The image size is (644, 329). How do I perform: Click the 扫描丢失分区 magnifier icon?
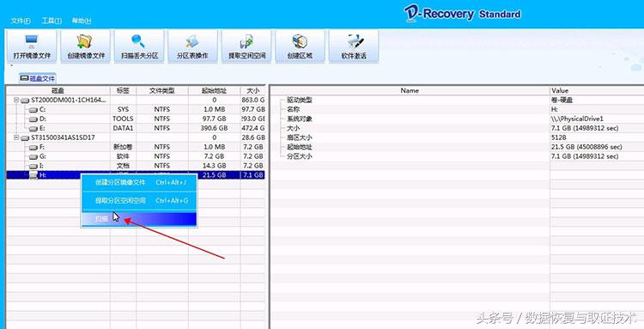(138, 41)
